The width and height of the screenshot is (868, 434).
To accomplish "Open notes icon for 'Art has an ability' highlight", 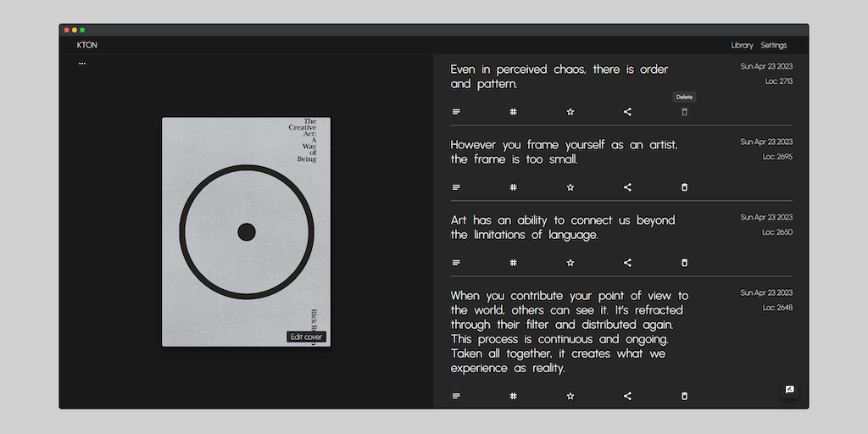I will click(x=456, y=263).
